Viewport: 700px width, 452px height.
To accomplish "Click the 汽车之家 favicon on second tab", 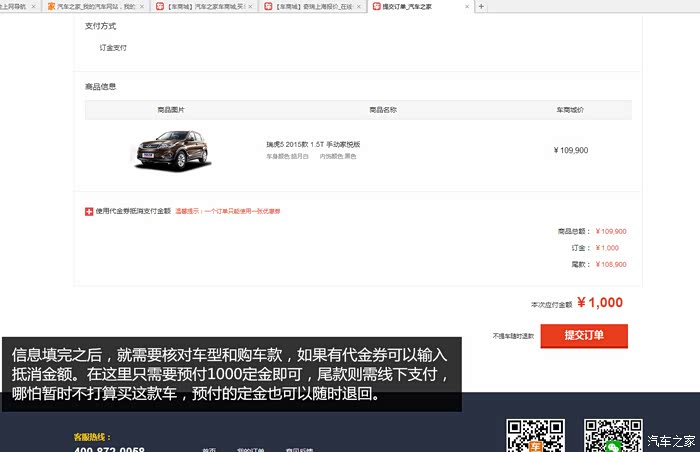I will click(51, 6).
